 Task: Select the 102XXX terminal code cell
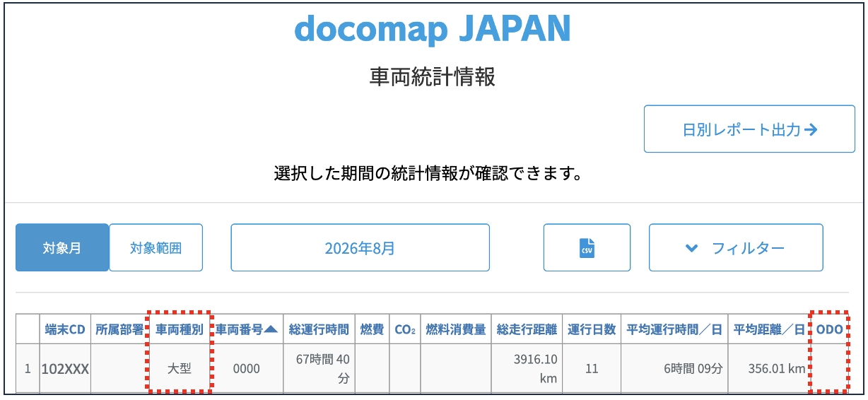point(65,368)
